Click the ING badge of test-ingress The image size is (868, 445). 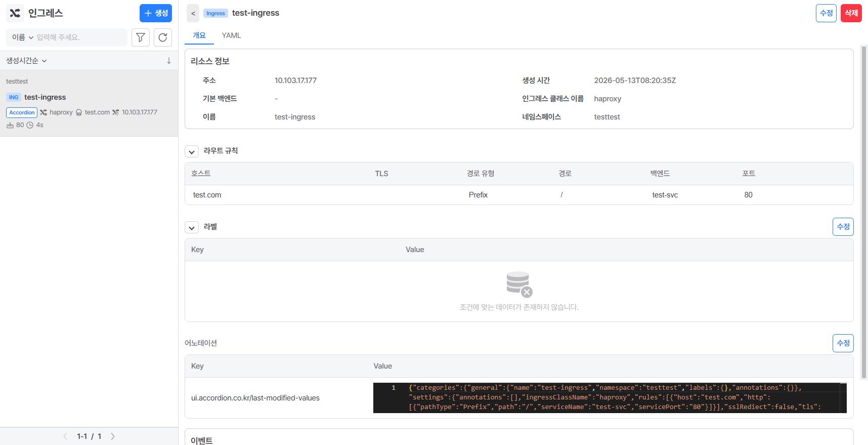click(x=14, y=97)
